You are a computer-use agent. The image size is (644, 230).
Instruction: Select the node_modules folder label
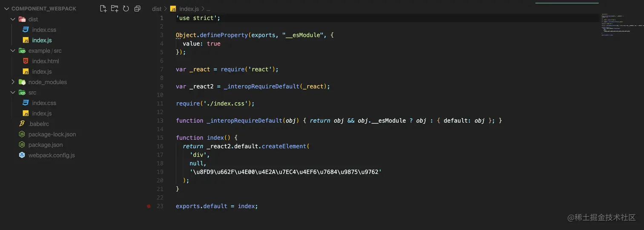click(48, 82)
